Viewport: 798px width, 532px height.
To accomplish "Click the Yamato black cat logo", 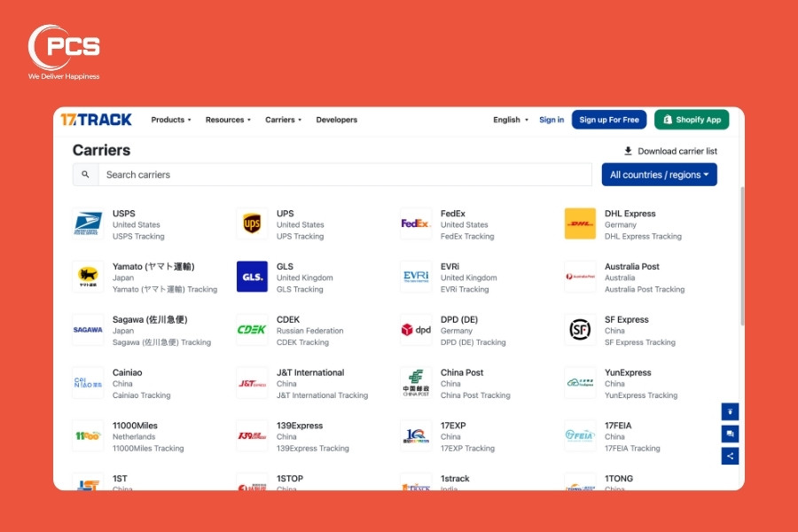I will (88, 277).
